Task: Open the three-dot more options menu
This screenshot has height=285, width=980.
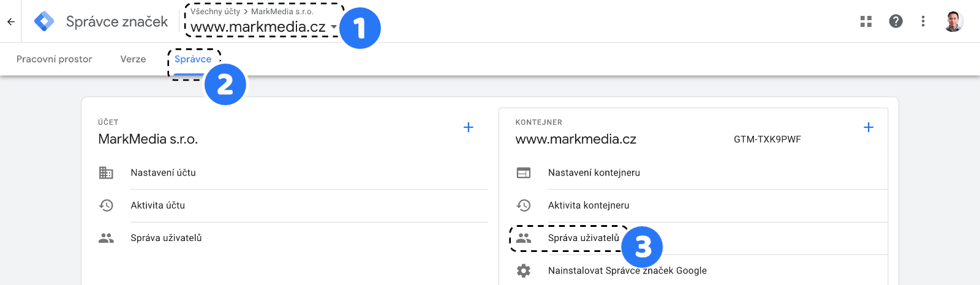Action: pyautogui.click(x=923, y=21)
